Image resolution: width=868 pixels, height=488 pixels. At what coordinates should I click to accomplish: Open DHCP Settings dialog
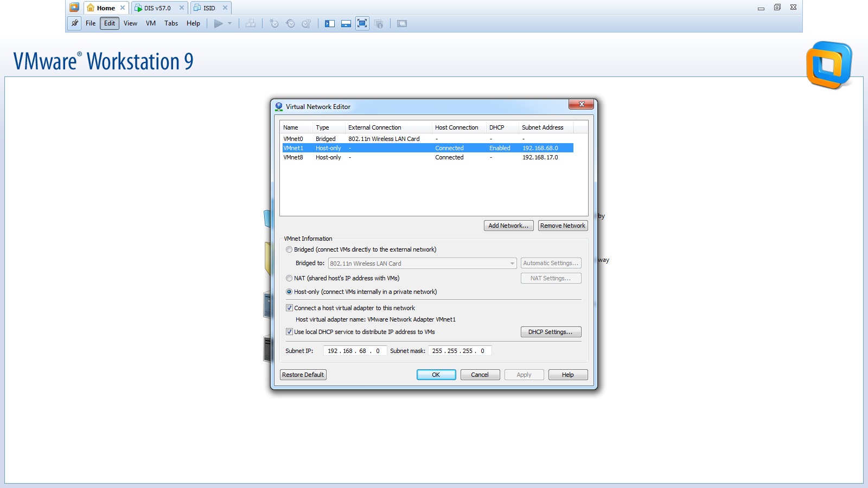(x=551, y=332)
